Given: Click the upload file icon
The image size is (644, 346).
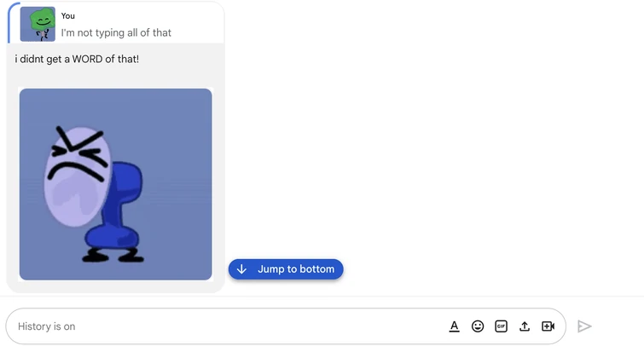Looking at the screenshot, I should click(525, 326).
